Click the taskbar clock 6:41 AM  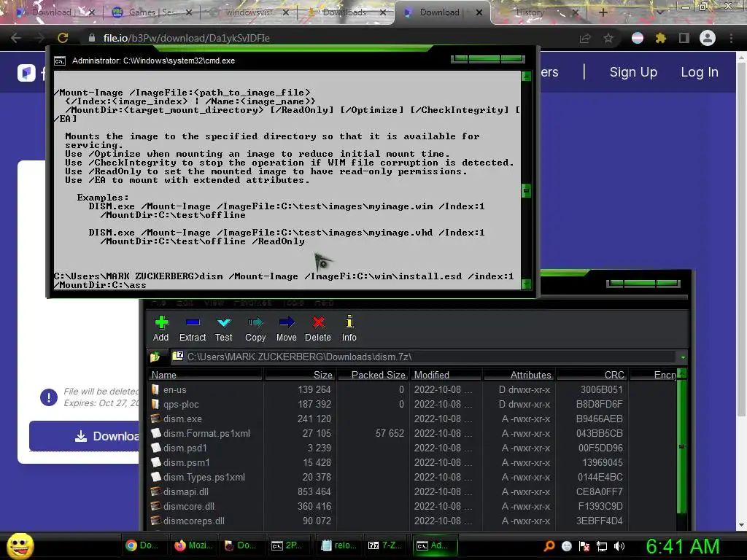pos(683,547)
